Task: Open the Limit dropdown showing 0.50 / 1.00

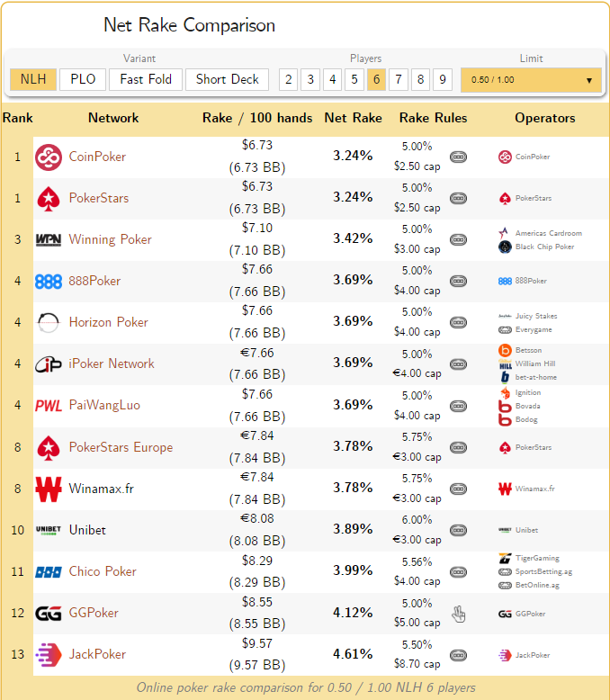Action: (531, 80)
